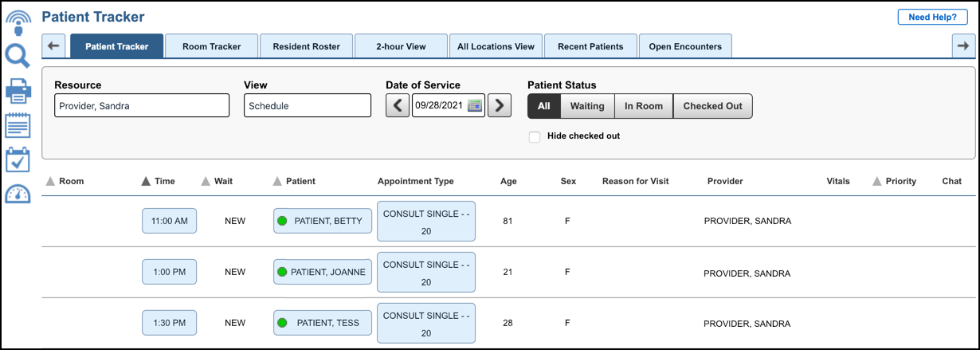Click the wireless beacon logo icon at top
980x350 pixels.
(18, 21)
